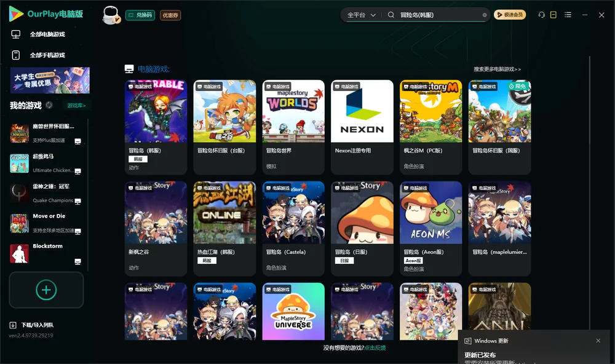Expand the 全平台 platform dropdown
This screenshot has height=364, width=615.
(361, 15)
